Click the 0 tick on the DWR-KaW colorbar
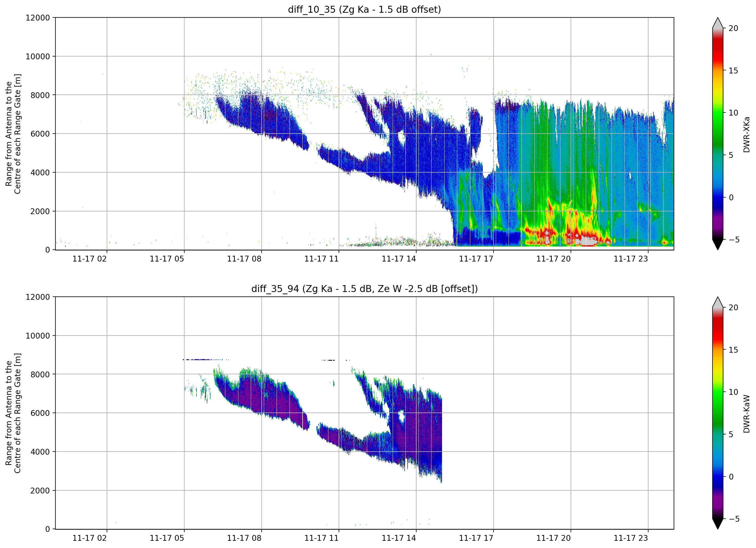756x548 pixels. 731,477
